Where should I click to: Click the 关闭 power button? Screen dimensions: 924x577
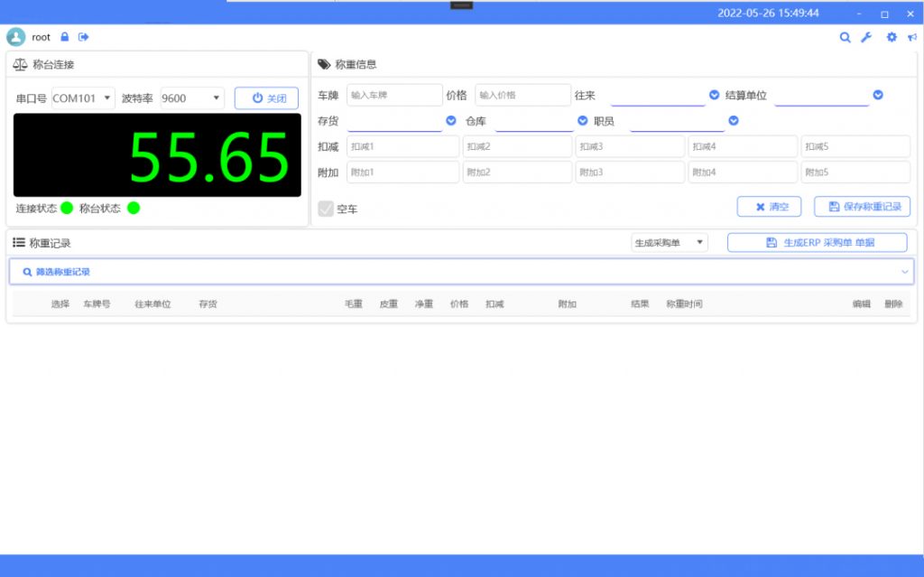click(x=266, y=98)
